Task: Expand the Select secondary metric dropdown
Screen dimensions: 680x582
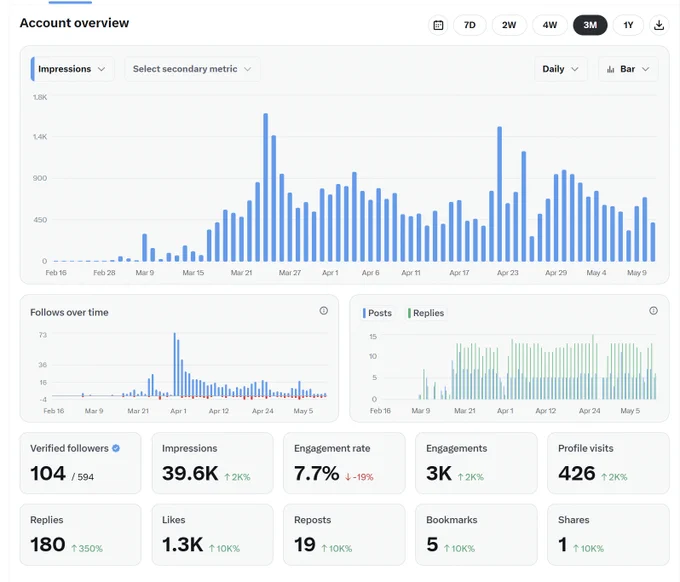Action: 192,69
